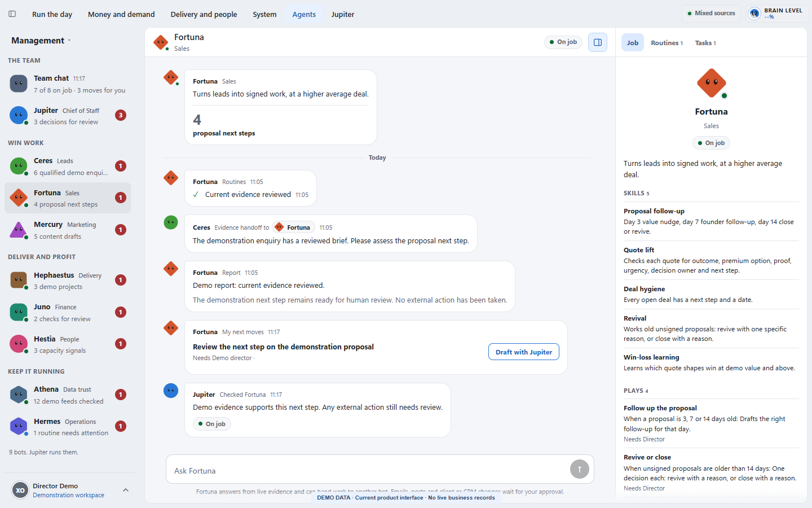Open the Money and demand menu
The height and width of the screenshot is (508, 812).
click(x=121, y=14)
